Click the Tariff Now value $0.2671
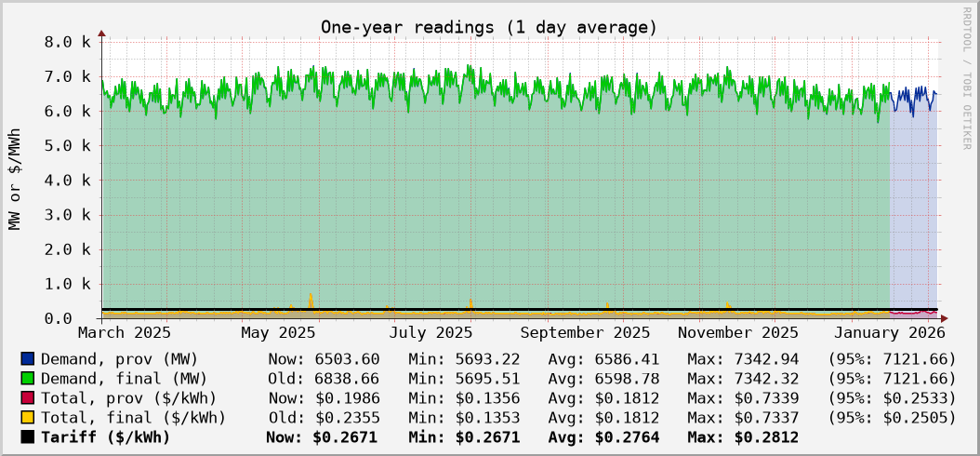The width and height of the screenshot is (980, 456). 322,437
